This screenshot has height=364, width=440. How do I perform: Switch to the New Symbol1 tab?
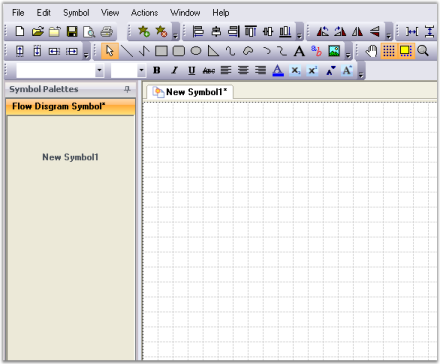[190, 92]
